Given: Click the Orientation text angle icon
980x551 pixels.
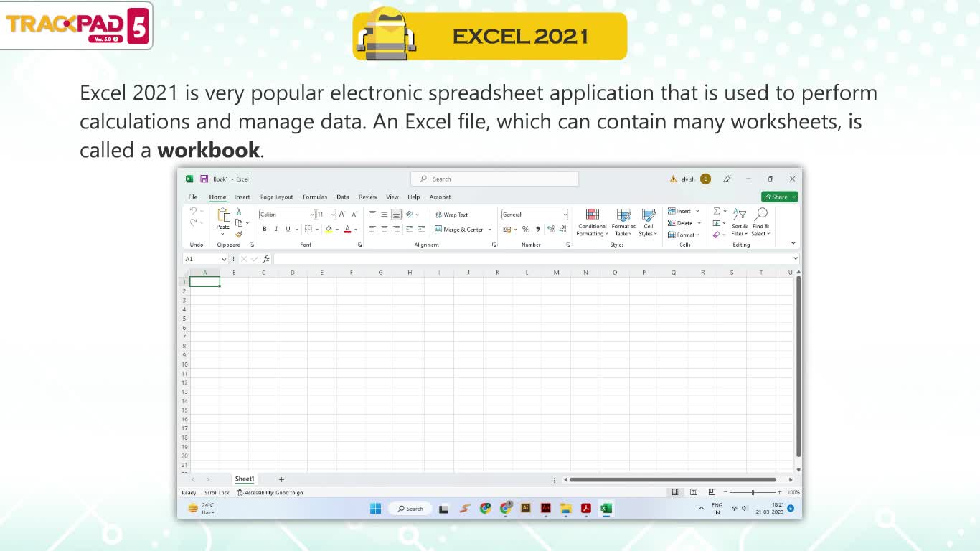Looking at the screenshot, I should coord(410,215).
